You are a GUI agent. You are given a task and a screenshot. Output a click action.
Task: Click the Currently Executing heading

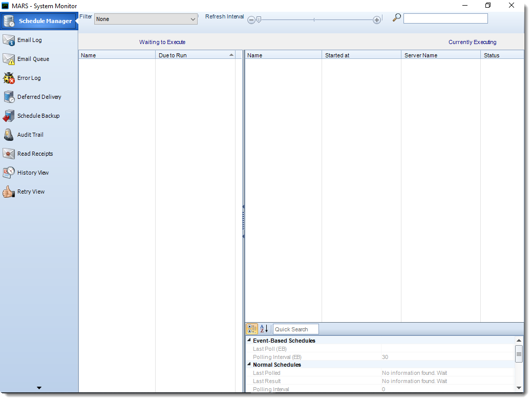point(472,42)
